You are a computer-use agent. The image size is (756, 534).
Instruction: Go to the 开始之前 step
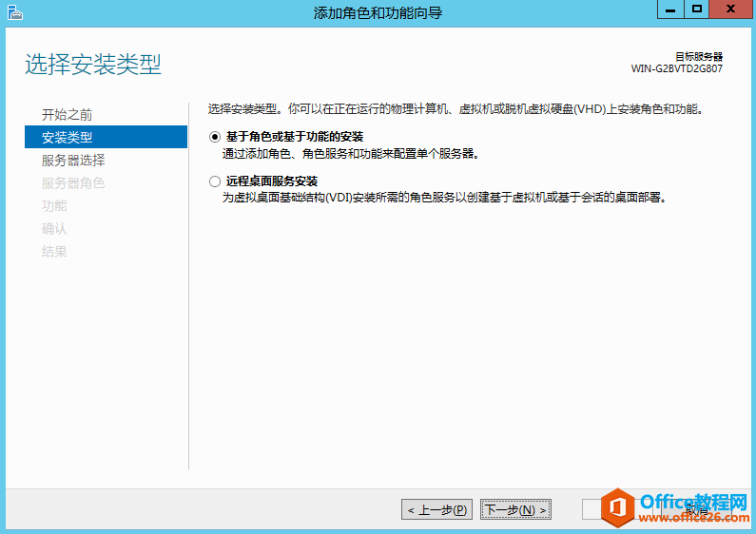[67, 115]
